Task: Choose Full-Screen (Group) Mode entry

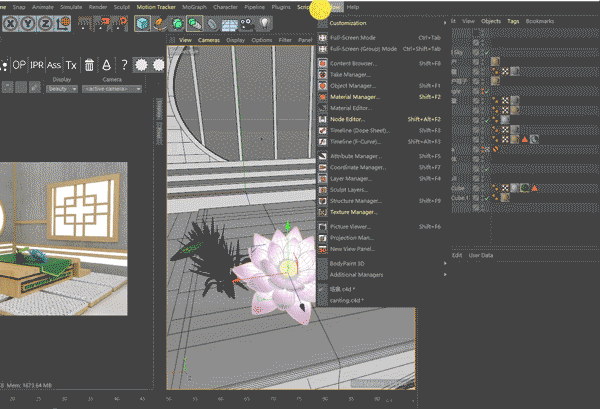Action: pos(380,49)
